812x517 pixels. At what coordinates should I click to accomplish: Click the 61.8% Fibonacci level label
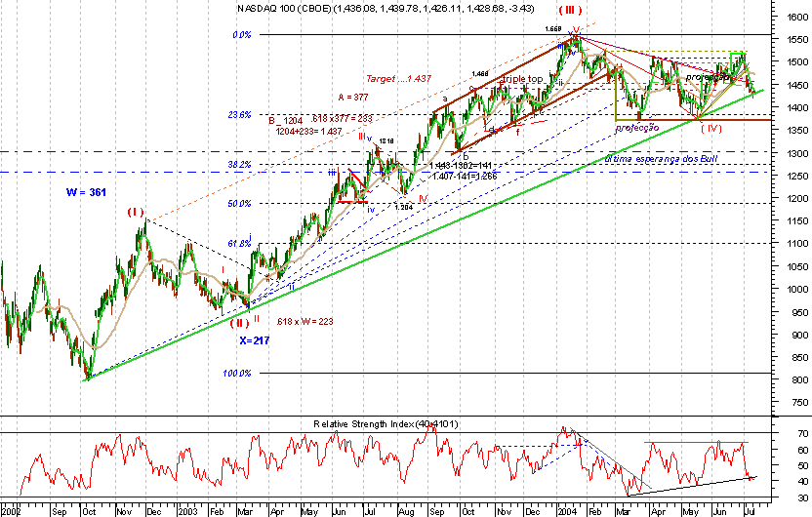click(239, 243)
